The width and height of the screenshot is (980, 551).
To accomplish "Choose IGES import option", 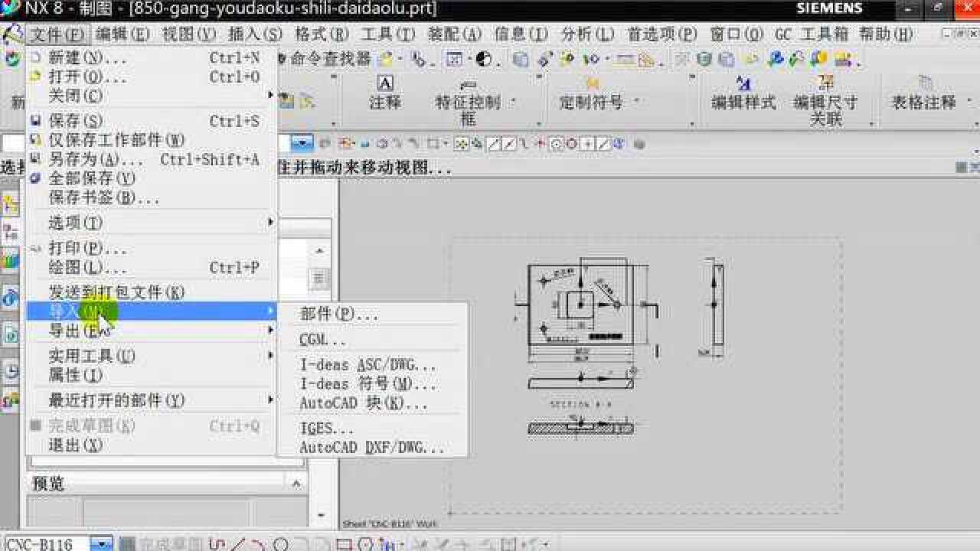I will click(373, 429).
